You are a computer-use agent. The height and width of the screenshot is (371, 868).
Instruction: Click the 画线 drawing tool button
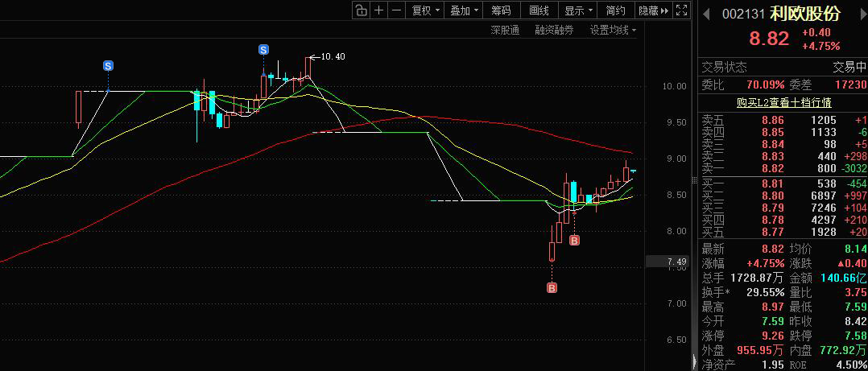click(539, 10)
